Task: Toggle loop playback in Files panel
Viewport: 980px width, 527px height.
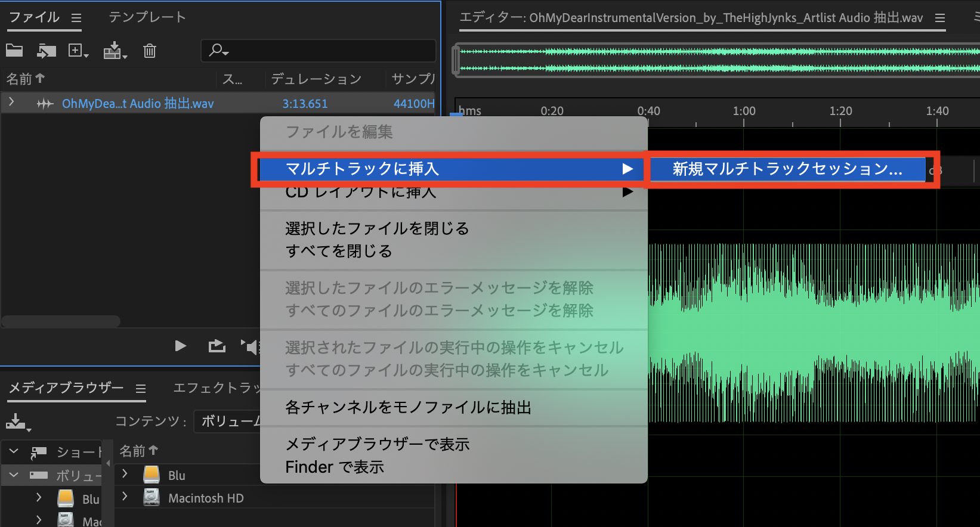Action: click(x=217, y=346)
